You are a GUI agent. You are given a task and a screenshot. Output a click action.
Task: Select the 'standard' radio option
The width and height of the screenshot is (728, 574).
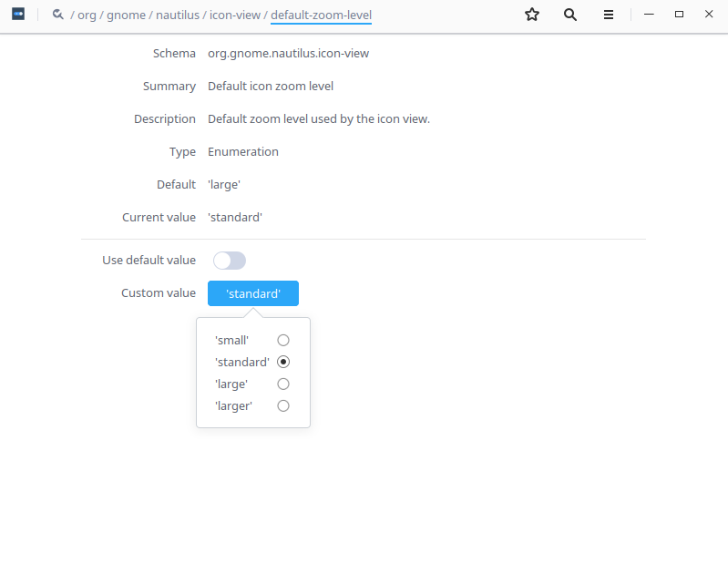coord(283,362)
